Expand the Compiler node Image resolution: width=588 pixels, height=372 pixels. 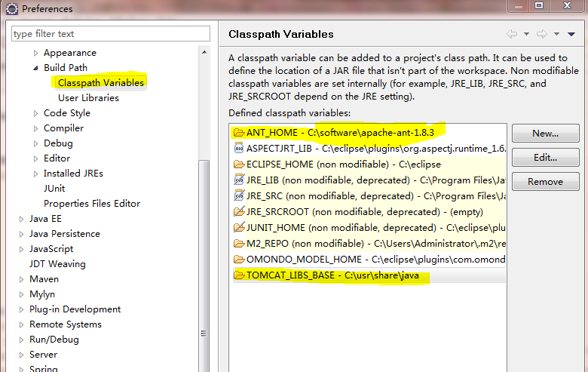tap(35, 128)
